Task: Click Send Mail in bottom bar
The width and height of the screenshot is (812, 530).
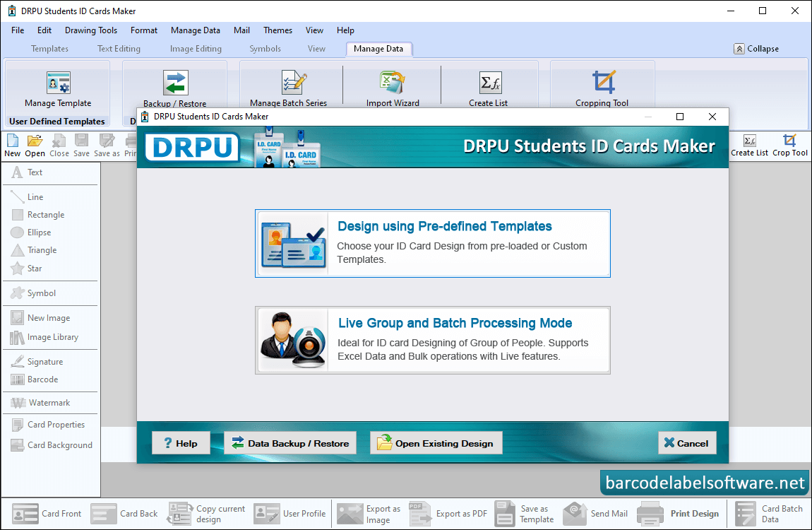Action: [x=595, y=514]
